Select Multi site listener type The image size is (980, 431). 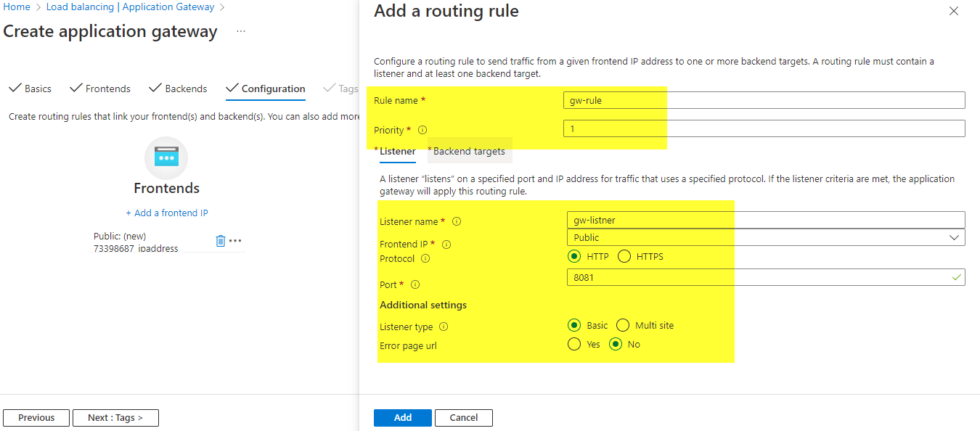click(x=623, y=325)
